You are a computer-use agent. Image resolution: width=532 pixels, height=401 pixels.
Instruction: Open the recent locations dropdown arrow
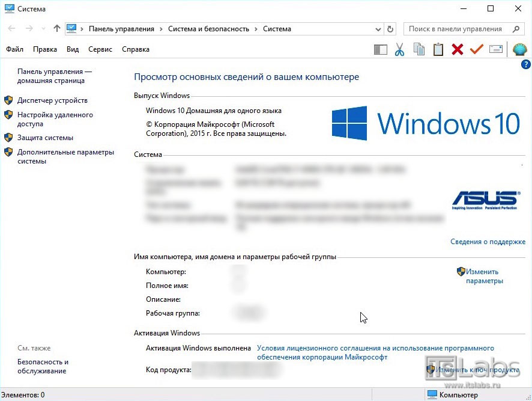point(43,29)
